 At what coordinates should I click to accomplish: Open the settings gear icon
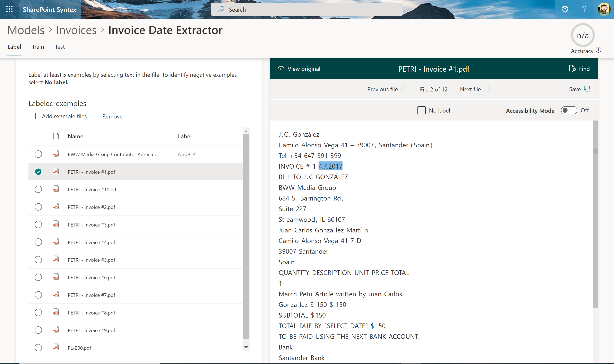pyautogui.click(x=565, y=9)
